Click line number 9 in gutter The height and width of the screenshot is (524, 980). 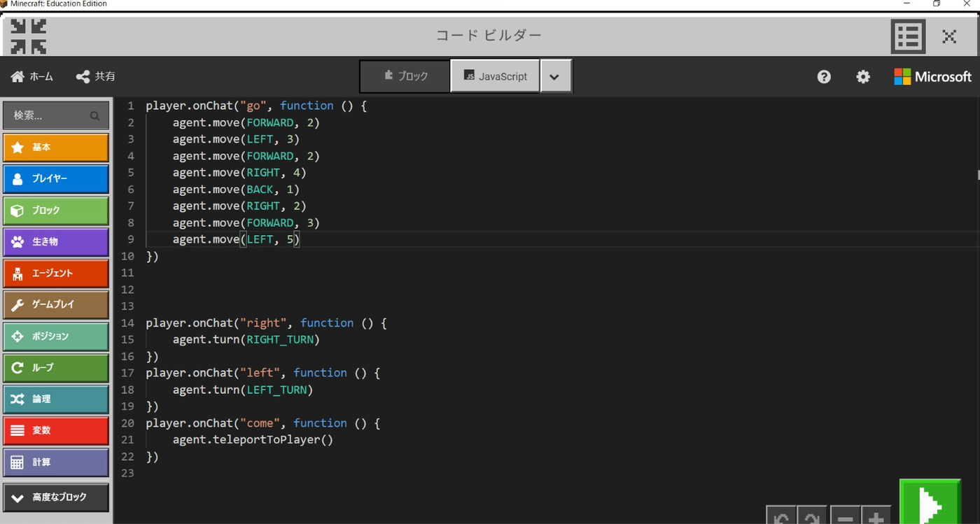pyautogui.click(x=130, y=239)
